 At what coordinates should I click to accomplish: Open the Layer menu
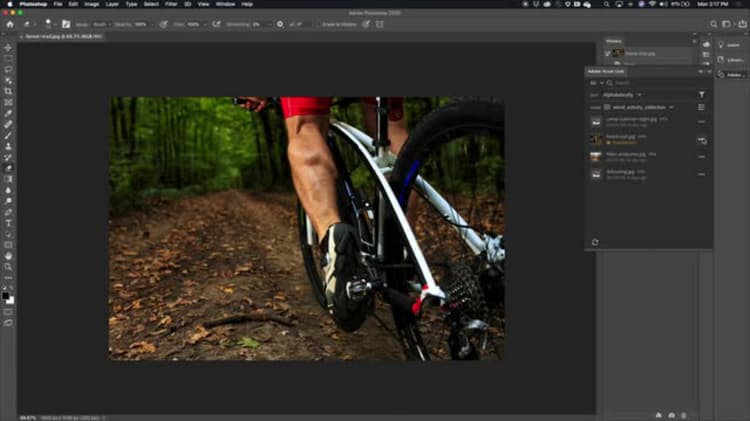[112, 4]
